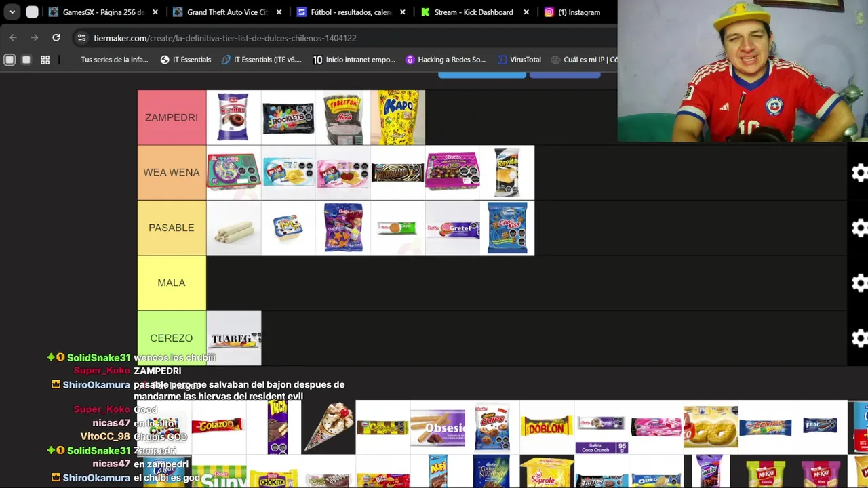This screenshot has width=868, height=488.
Task: Open the browser tab search dropdown arrow
Action: pos(12,12)
